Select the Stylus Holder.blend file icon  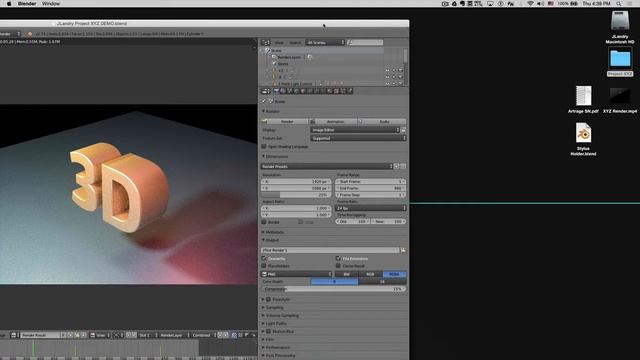point(583,133)
